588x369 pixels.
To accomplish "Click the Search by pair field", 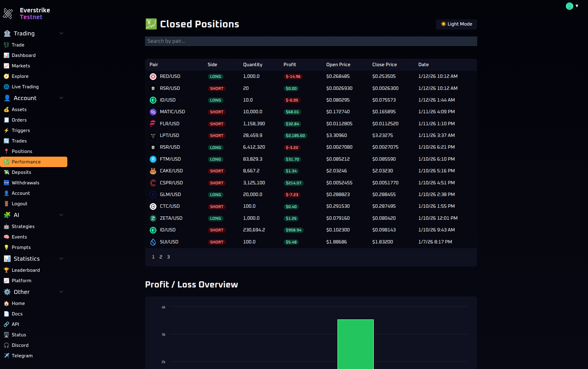I will pos(311,41).
